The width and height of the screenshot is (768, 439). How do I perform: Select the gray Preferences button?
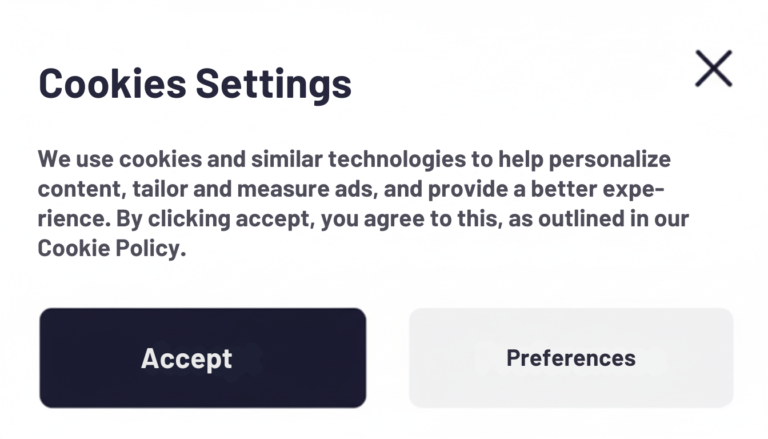(x=570, y=358)
